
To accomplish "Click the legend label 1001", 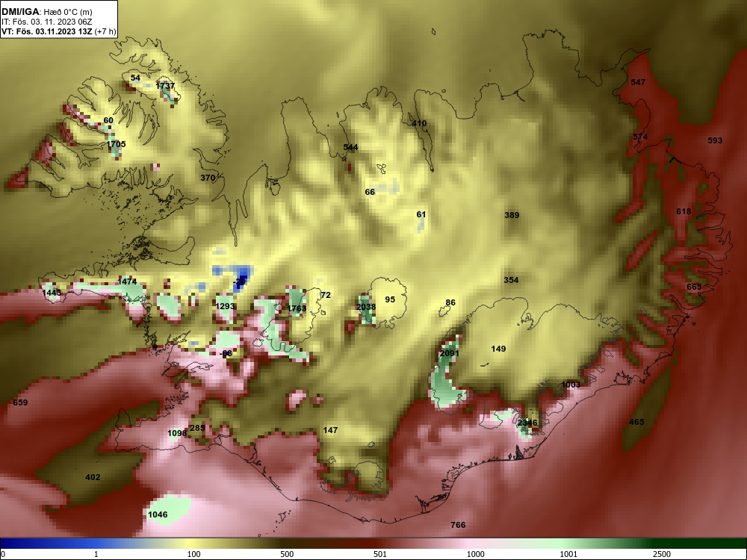I will coord(568,554).
